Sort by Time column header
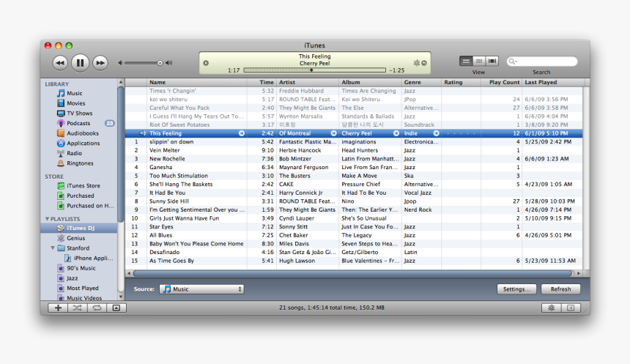This screenshot has height=364, width=630. tap(262, 82)
